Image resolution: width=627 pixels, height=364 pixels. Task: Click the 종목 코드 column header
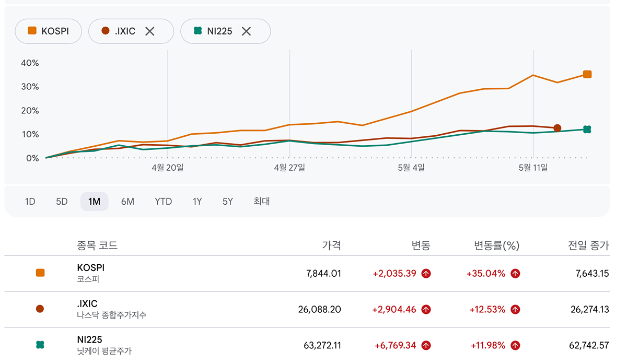tap(97, 245)
